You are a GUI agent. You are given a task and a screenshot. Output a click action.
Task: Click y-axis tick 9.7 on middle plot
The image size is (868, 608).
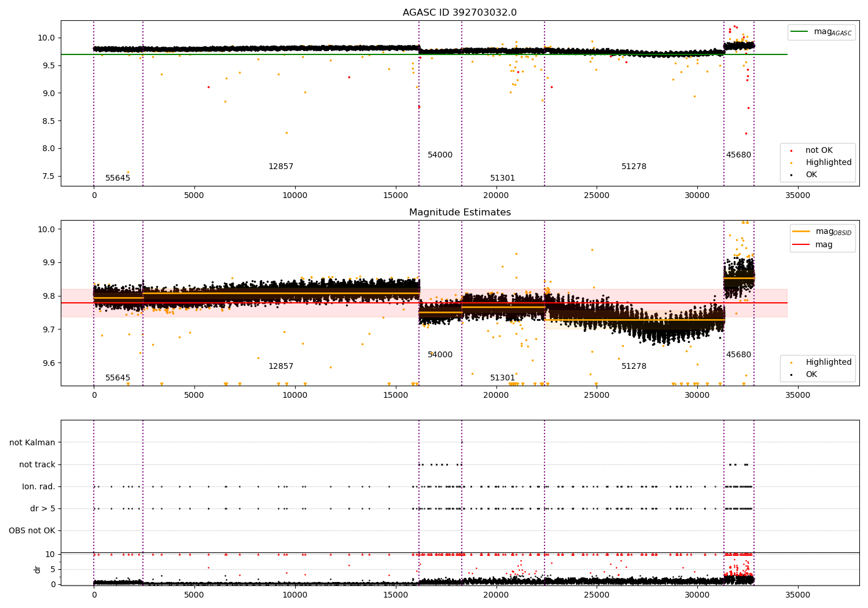[49, 329]
